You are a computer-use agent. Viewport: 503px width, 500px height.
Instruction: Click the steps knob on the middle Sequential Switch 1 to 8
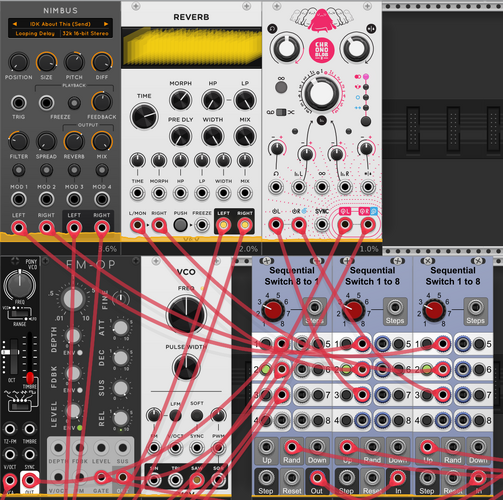coord(353,310)
